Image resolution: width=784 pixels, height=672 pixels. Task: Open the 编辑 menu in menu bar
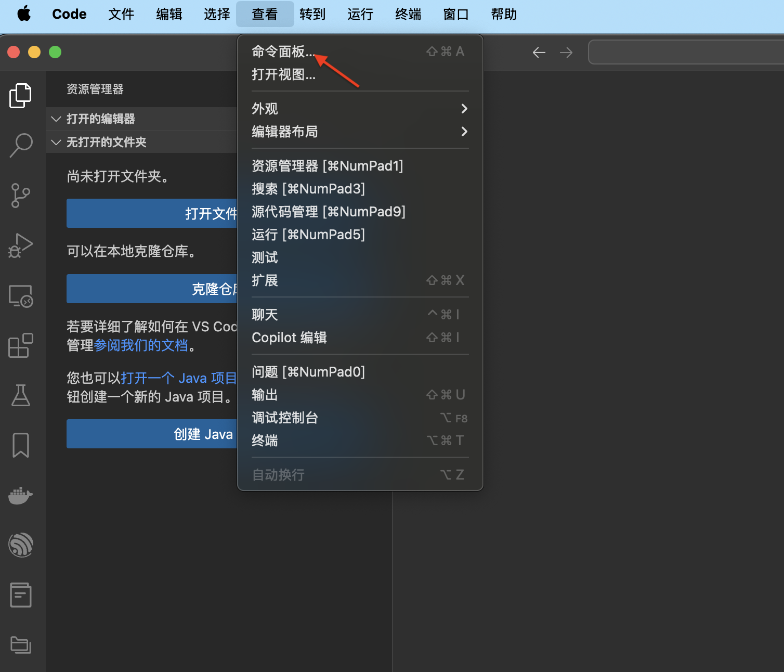pyautogui.click(x=169, y=14)
